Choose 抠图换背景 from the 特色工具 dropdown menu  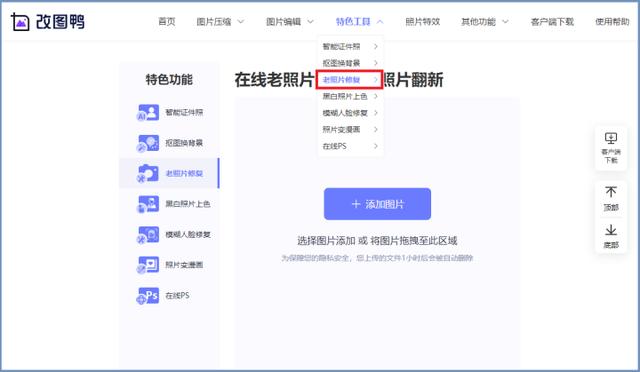tap(350, 63)
